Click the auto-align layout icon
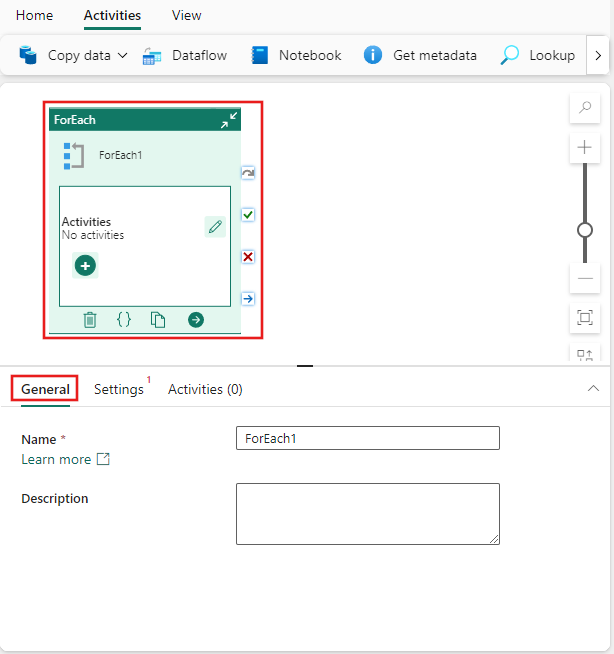Viewport: 614px width, 654px height. coord(585,354)
